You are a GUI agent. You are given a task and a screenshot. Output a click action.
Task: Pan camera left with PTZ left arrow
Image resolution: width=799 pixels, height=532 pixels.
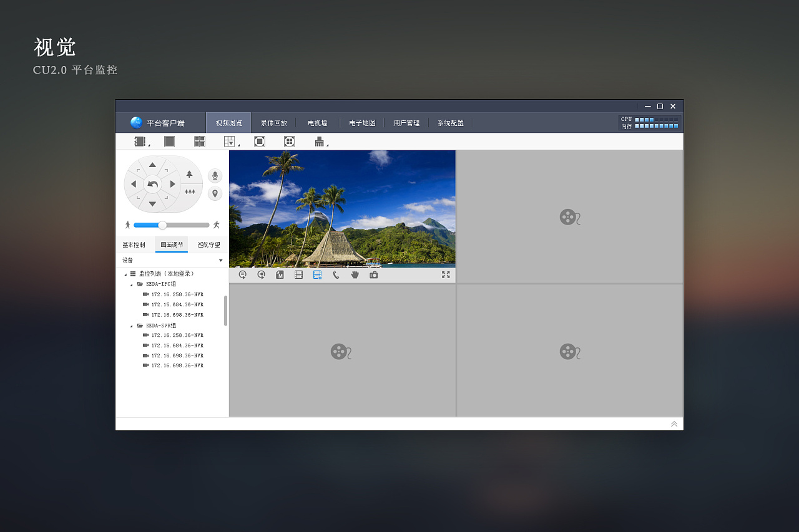tap(133, 184)
